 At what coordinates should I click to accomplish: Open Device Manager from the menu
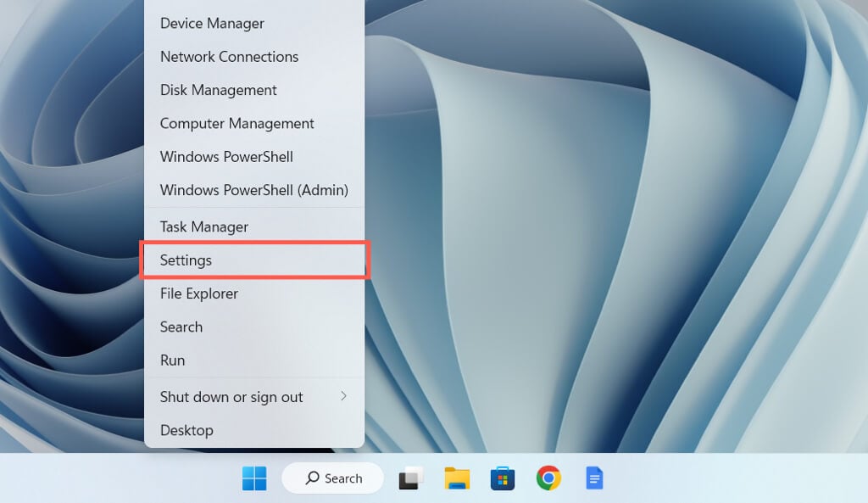254,23
